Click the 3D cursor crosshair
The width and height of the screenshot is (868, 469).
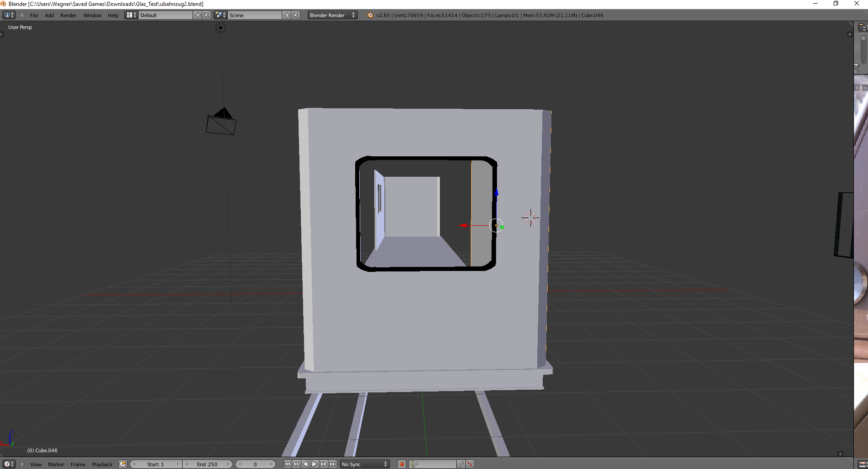pyautogui.click(x=530, y=218)
